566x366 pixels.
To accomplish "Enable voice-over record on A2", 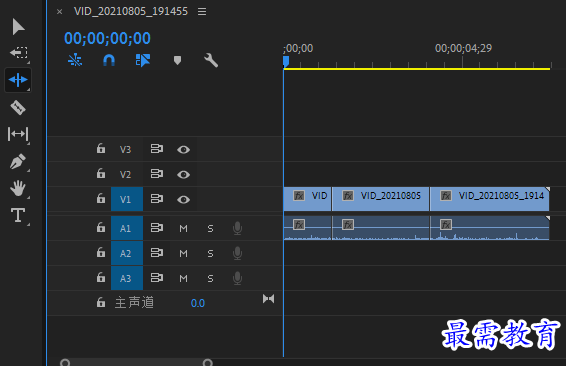I will click(238, 253).
